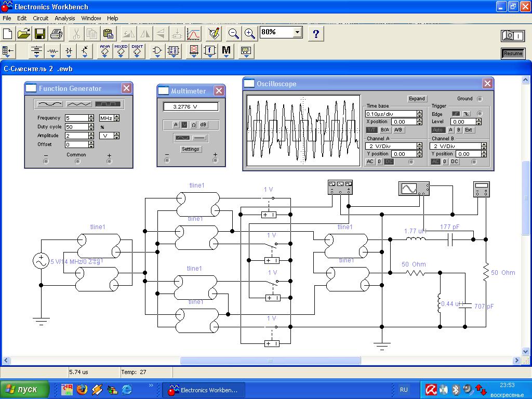
Task: Open the Transistors parts bin
Action: click(85, 51)
